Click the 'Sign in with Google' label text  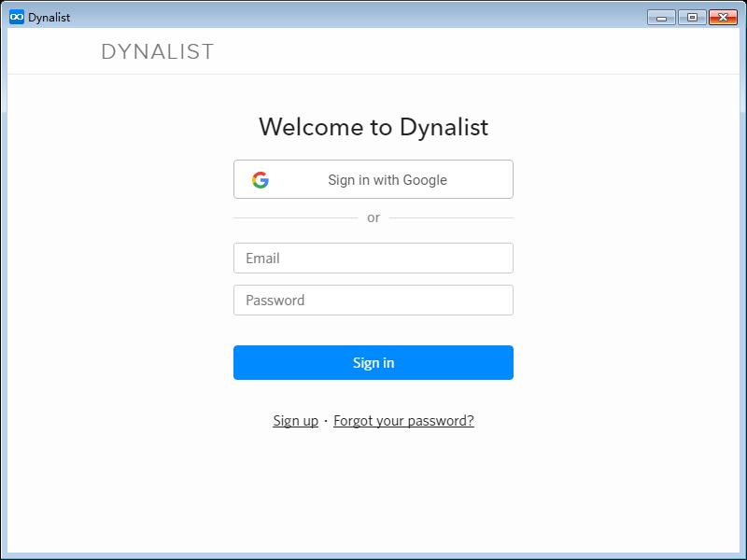point(388,180)
